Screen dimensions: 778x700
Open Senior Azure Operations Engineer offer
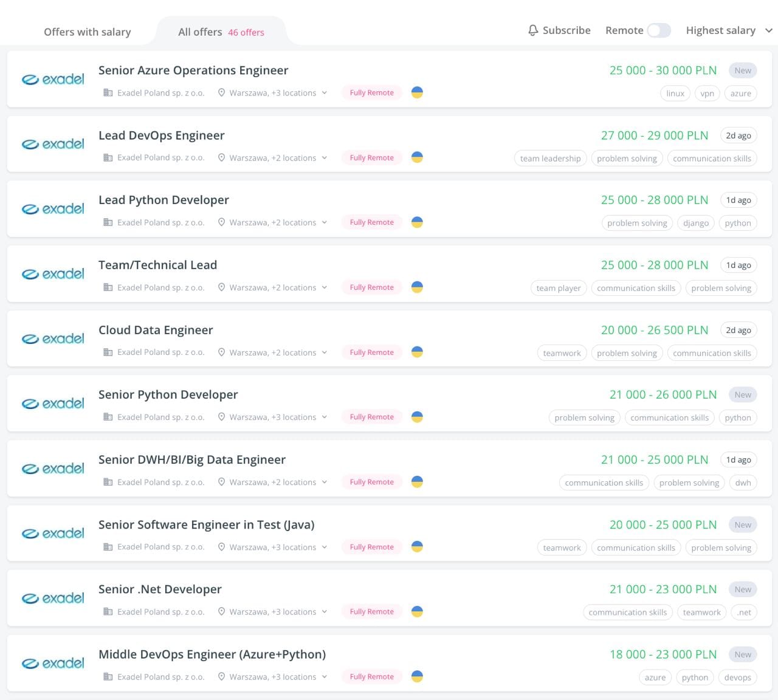click(x=390, y=79)
